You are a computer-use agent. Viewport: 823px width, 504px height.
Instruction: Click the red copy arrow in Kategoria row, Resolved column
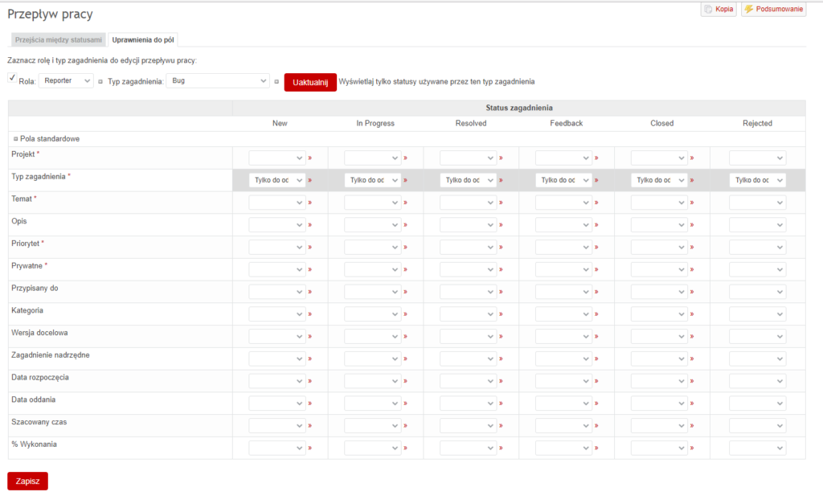[501, 314]
